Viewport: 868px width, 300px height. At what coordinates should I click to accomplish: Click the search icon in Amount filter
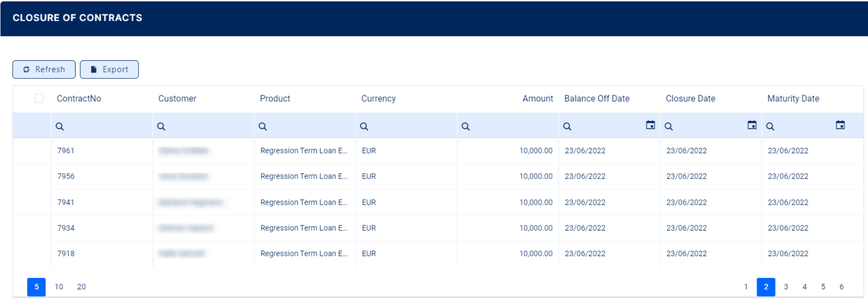(465, 126)
